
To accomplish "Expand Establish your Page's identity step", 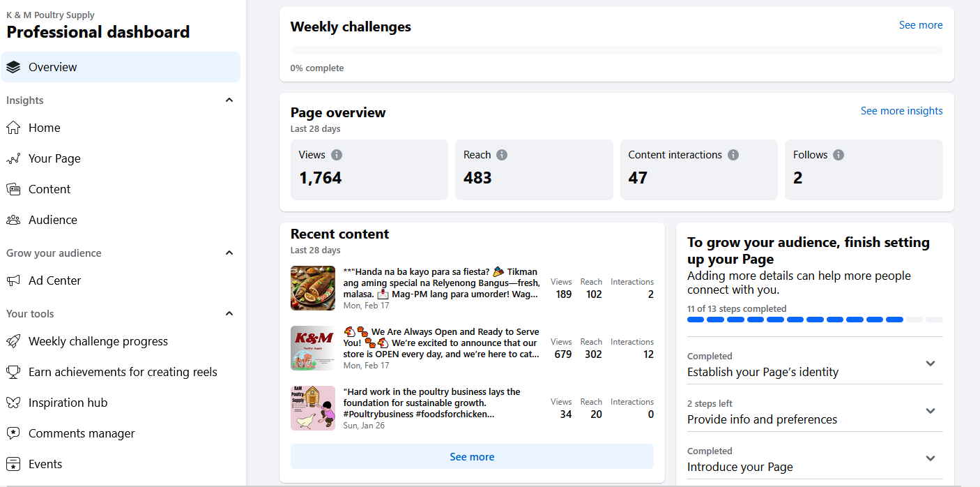I will tap(930, 364).
